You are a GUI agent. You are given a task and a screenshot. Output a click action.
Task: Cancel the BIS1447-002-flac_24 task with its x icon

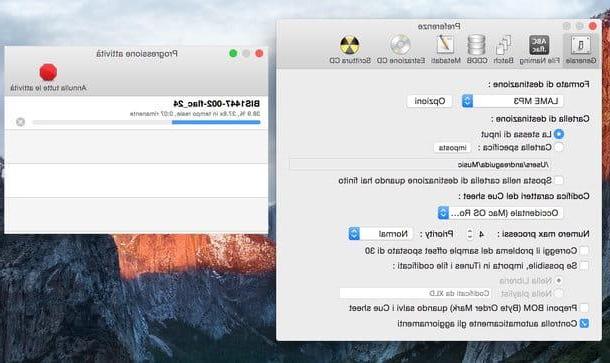coord(21,122)
